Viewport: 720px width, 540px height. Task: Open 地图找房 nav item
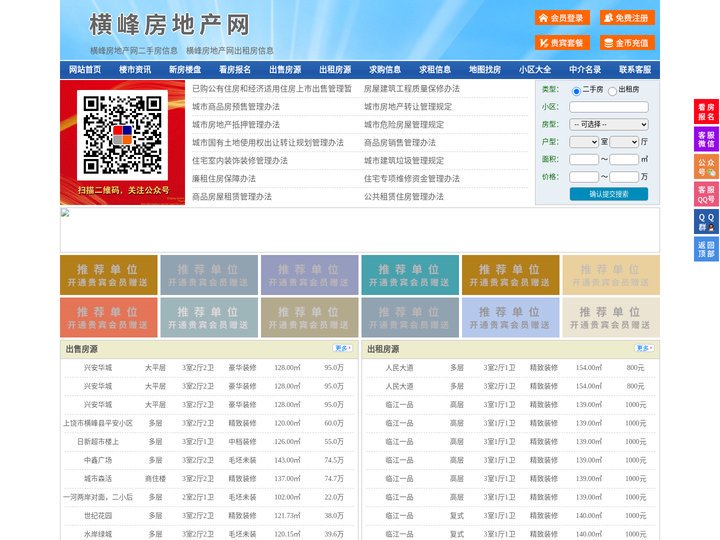tap(485, 70)
